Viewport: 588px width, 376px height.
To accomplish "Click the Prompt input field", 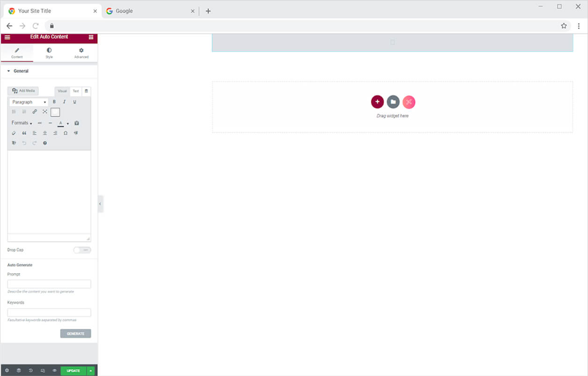I will [x=49, y=284].
